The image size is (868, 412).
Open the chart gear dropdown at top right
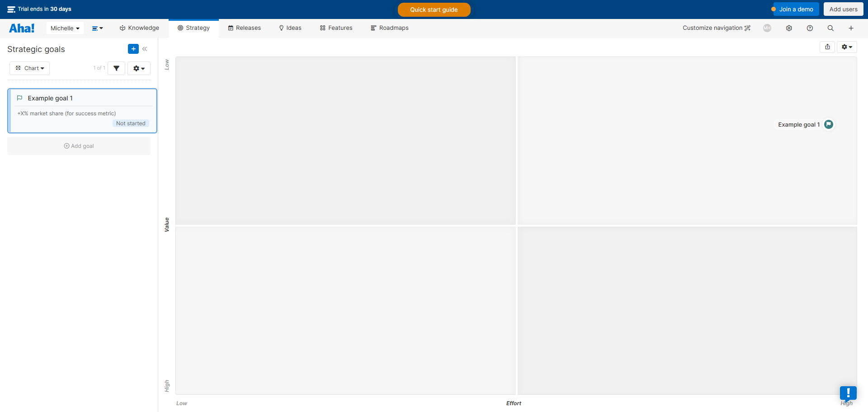(847, 47)
